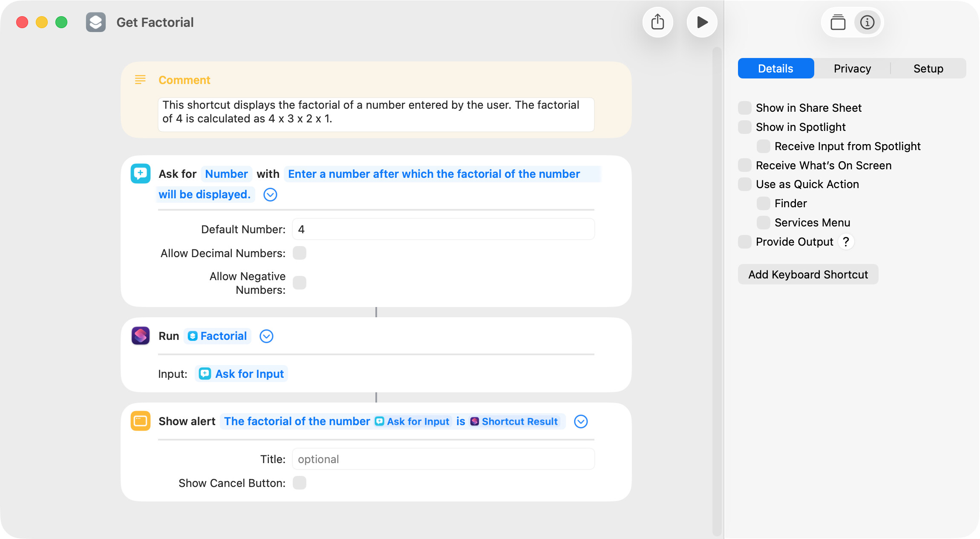Viewport: 980px width, 539px height.
Task: Enable Allow Decimal Numbers checkbox
Action: pos(300,253)
